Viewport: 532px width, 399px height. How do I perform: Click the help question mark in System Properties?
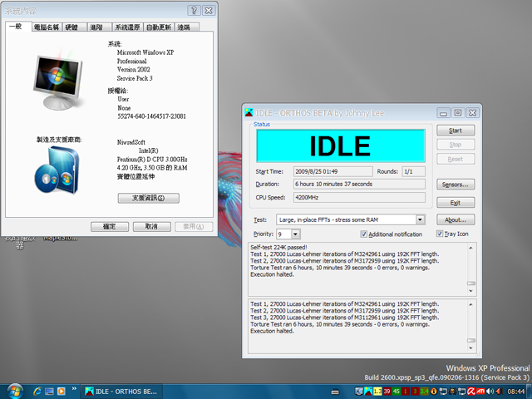194,11
